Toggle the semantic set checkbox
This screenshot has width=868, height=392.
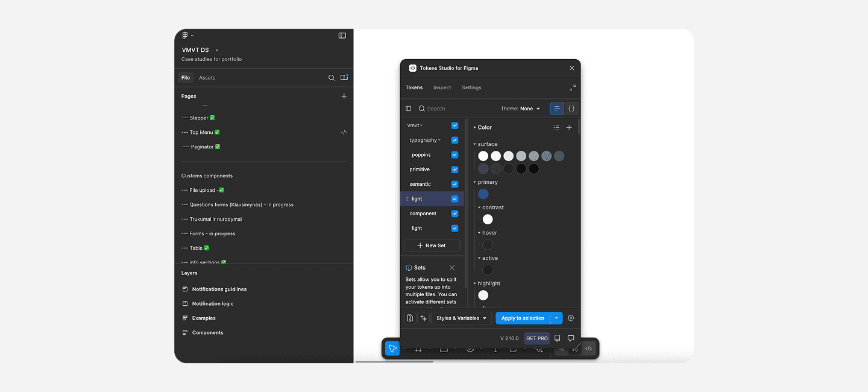454,184
